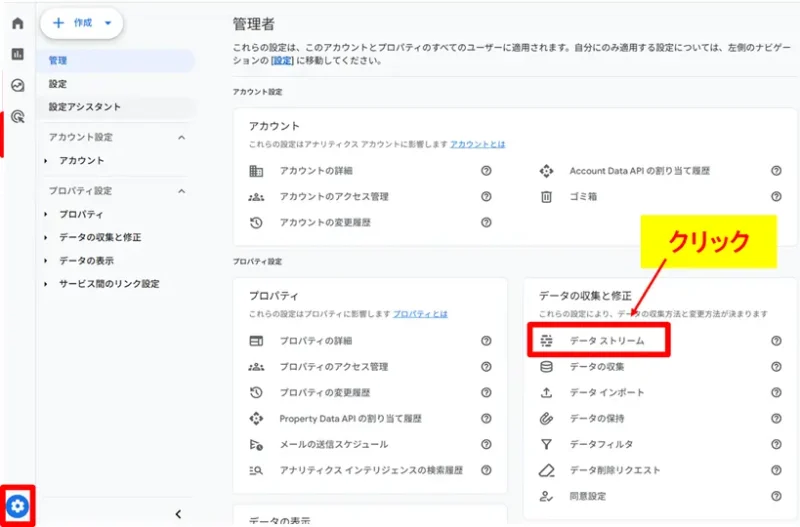The width and height of the screenshot is (800, 527).
Task: Show help for データ削除リクエスト
Action: coord(776,470)
